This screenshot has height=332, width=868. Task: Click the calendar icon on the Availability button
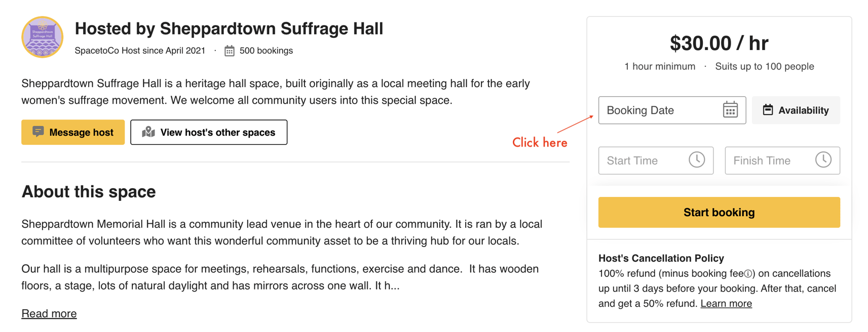(x=768, y=110)
